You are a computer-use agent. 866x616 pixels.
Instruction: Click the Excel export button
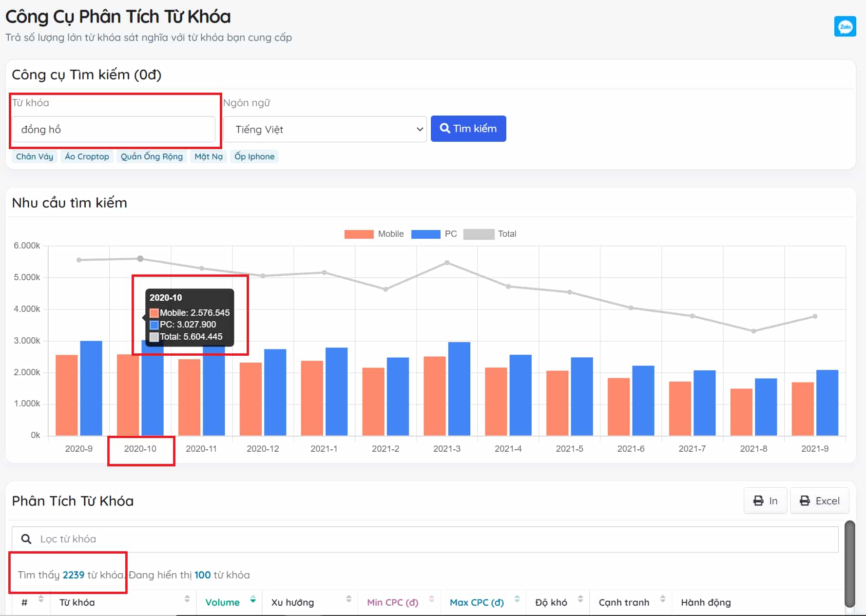coord(819,501)
